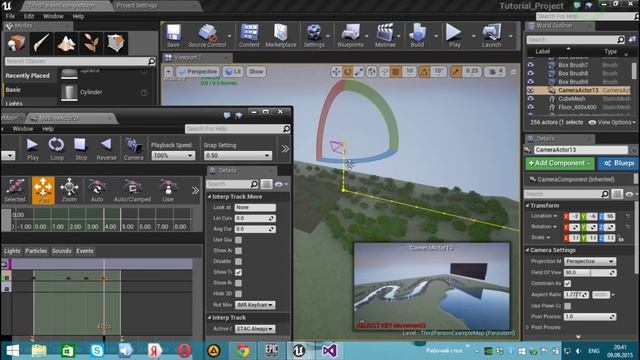The width and height of the screenshot is (640, 360).
Task: Open the Snap Setting 0.50 dropdown
Action: click(x=237, y=156)
